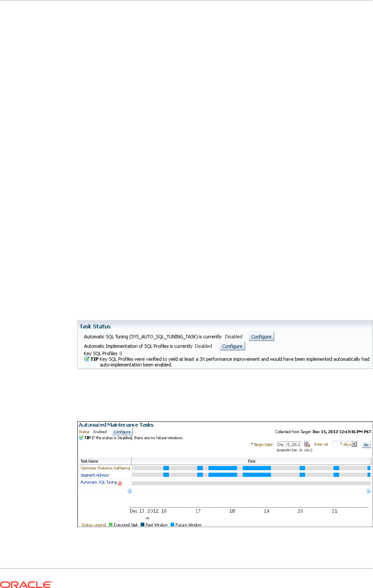Click the Interval label

[x=321, y=444]
